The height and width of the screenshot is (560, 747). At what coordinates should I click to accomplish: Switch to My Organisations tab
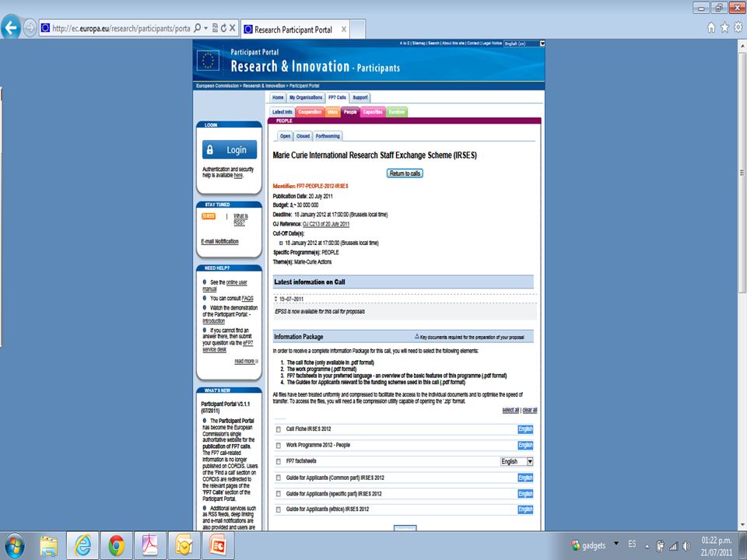tap(305, 98)
